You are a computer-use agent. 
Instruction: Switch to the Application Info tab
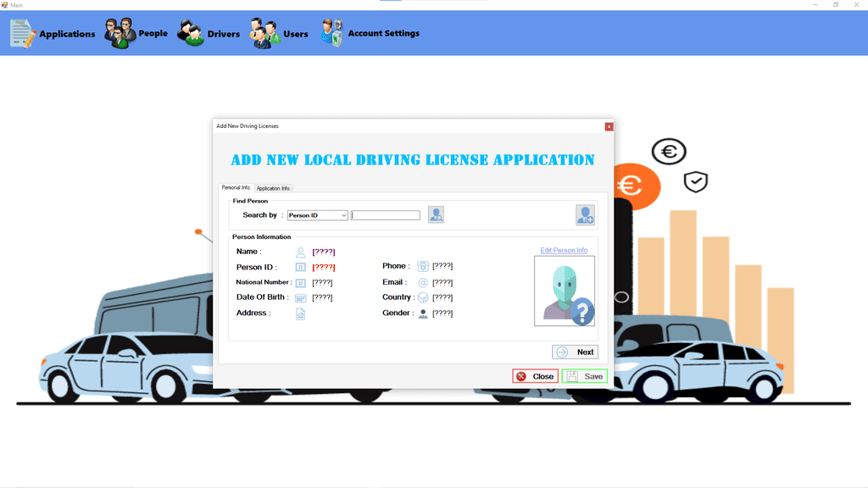click(273, 188)
